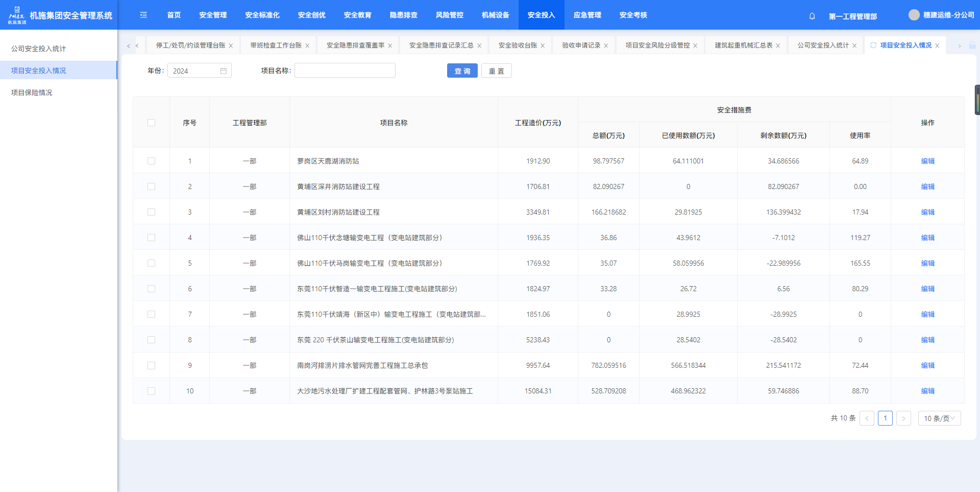Click the 项目名称 search input field
Viewport: 980px width, 492px height.
coord(345,71)
